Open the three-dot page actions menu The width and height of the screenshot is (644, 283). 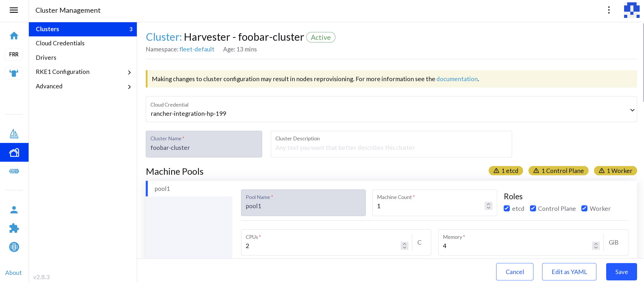point(609,10)
